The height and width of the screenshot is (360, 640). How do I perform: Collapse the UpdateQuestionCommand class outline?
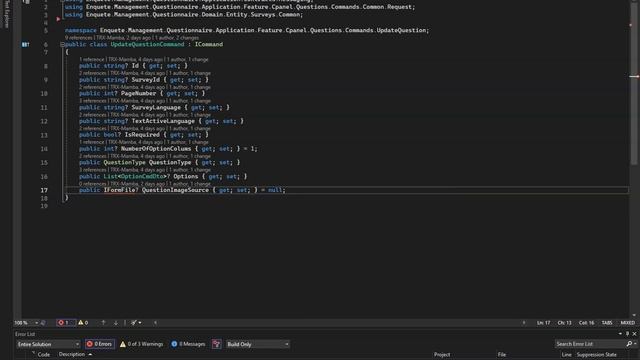point(62,44)
